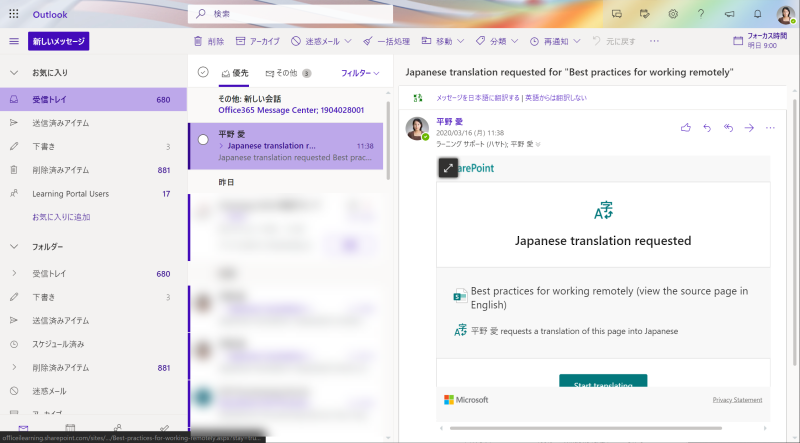Click the translator icon in message bar
This screenshot has width=800, height=443.
tap(418, 97)
